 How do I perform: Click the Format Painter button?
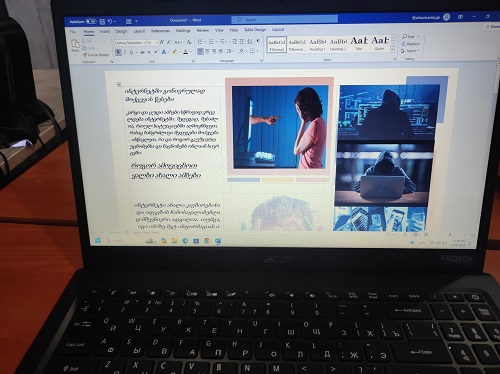click(96, 55)
